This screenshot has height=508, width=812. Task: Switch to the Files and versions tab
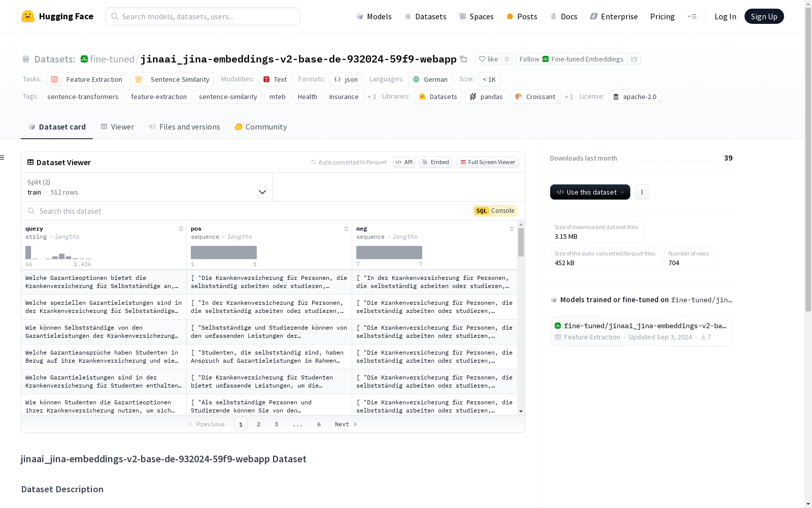pyautogui.click(x=184, y=127)
